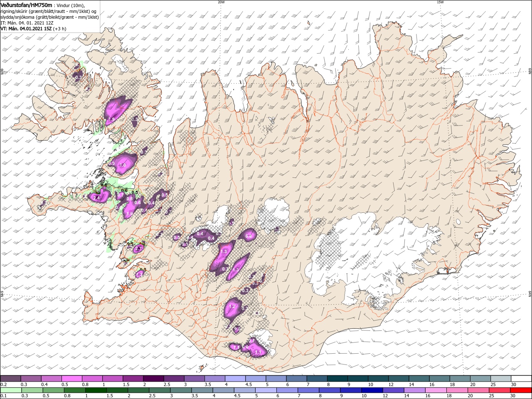The height and width of the screenshot is (399, 532).
Task: Click the '2.7' precipitation value near the west coast
Action: 139,249
